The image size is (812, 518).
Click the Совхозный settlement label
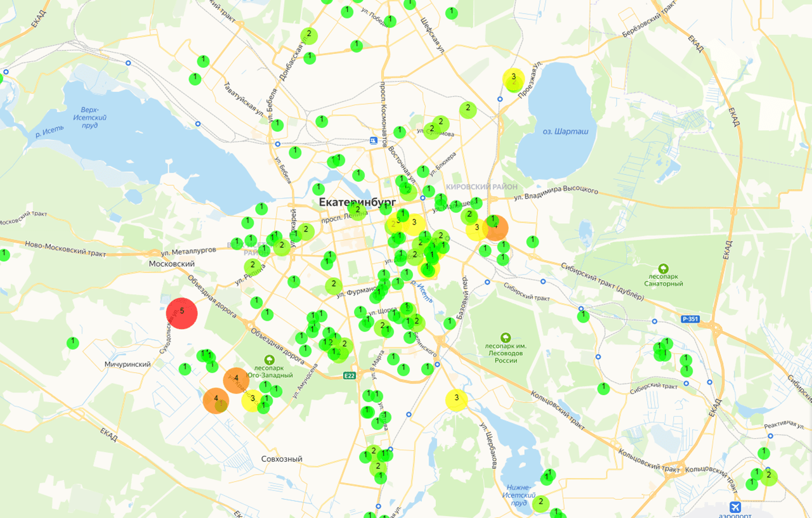click(x=282, y=458)
